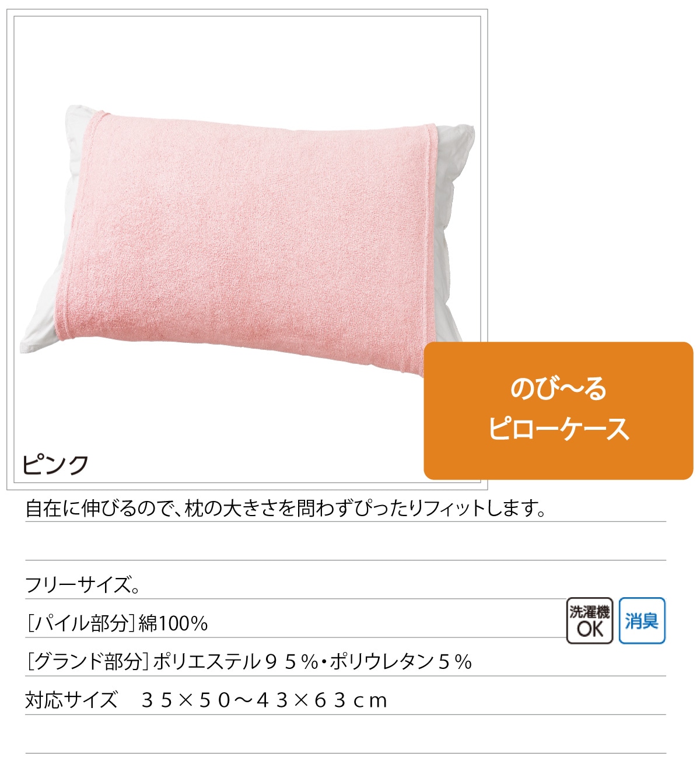Image resolution: width=700 pixels, height=764 pixels.
Task: Click the [グランド部分] label
Action: pyautogui.click(x=88, y=661)
